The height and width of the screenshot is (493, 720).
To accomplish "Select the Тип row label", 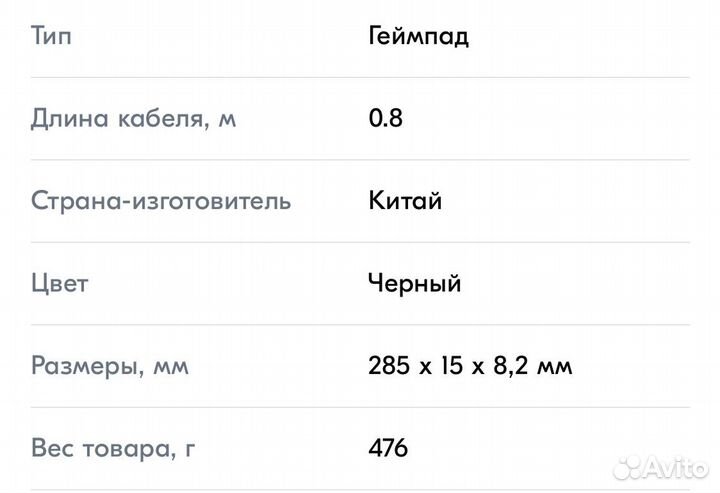I will [52, 37].
